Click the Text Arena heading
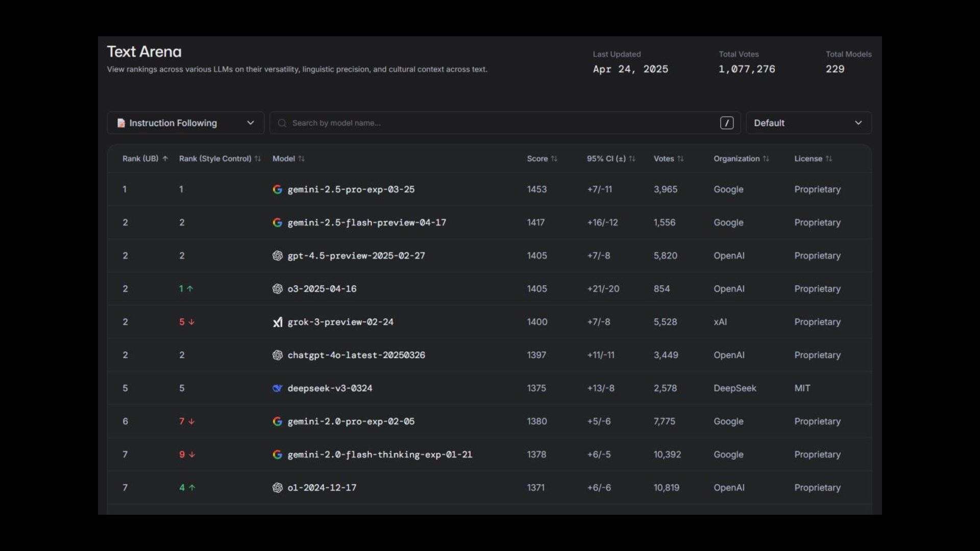 tap(144, 52)
